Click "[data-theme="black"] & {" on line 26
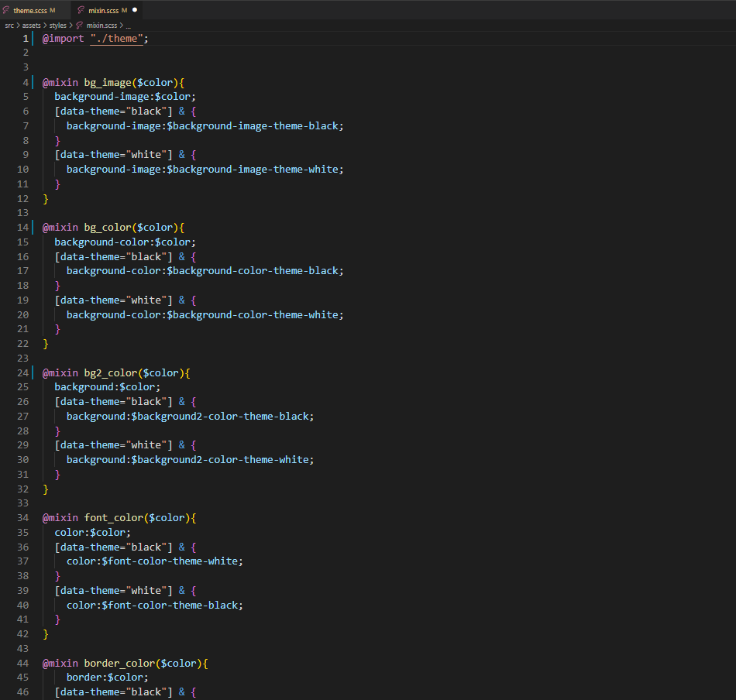The width and height of the screenshot is (736, 700). tap(126, 402)
